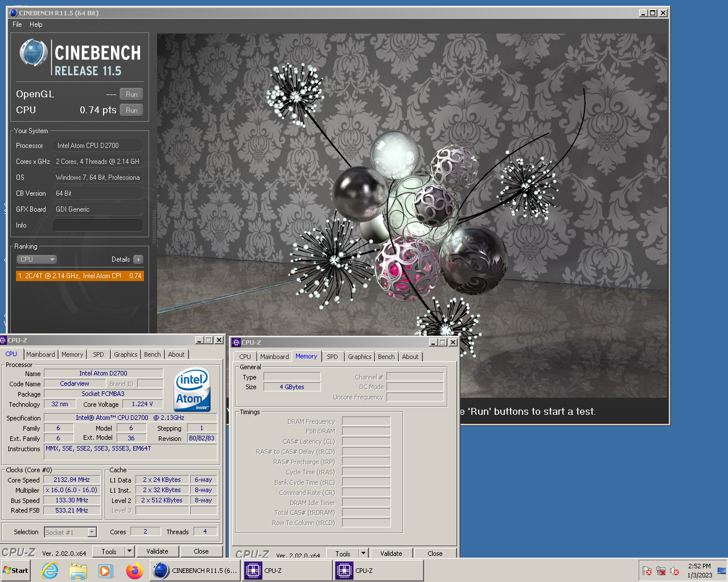Open the Action Center flag tray icon
Screen dimensions: 728x582
coord(647,571)
